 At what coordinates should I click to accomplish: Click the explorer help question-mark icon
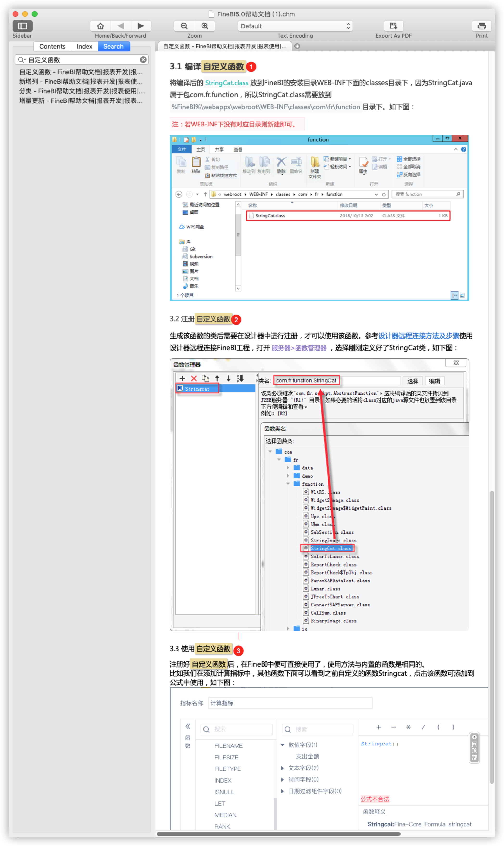point(464,149)
